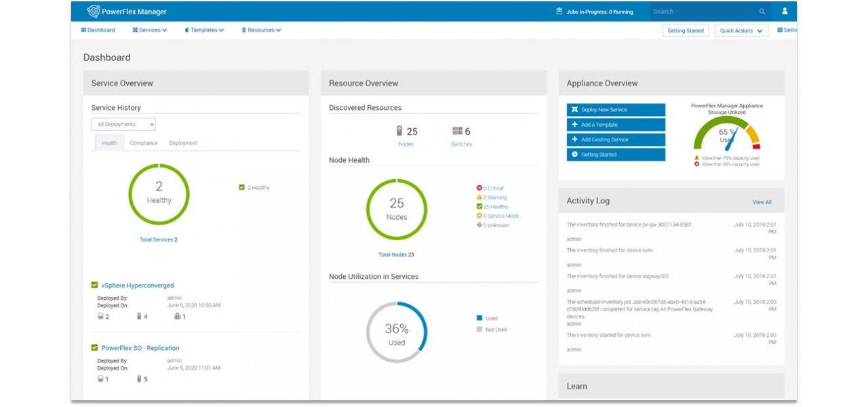Switch to the Deployment tab

tap(183, 143)
